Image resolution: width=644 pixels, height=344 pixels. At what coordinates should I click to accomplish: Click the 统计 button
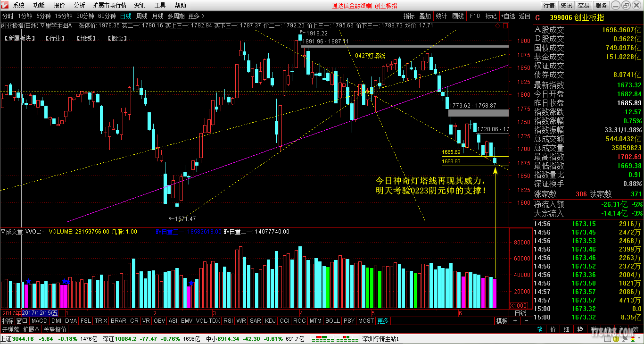pos(442,16)
